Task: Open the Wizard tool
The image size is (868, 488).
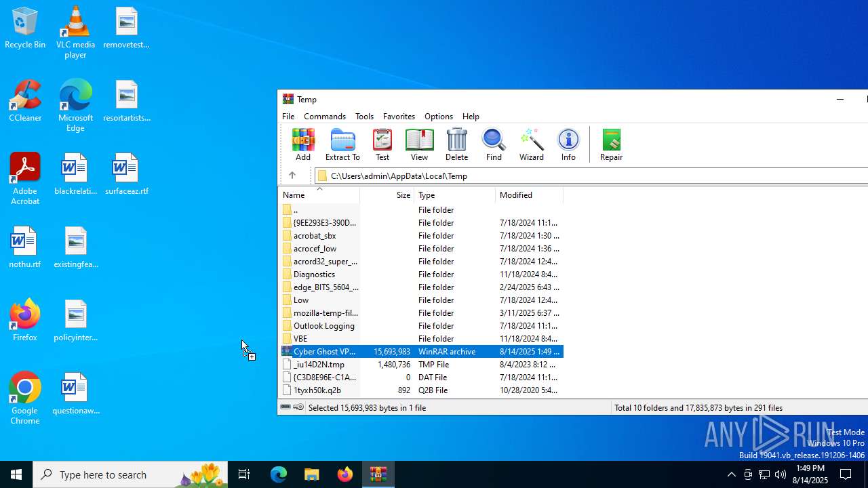Action: click(532, 145)
